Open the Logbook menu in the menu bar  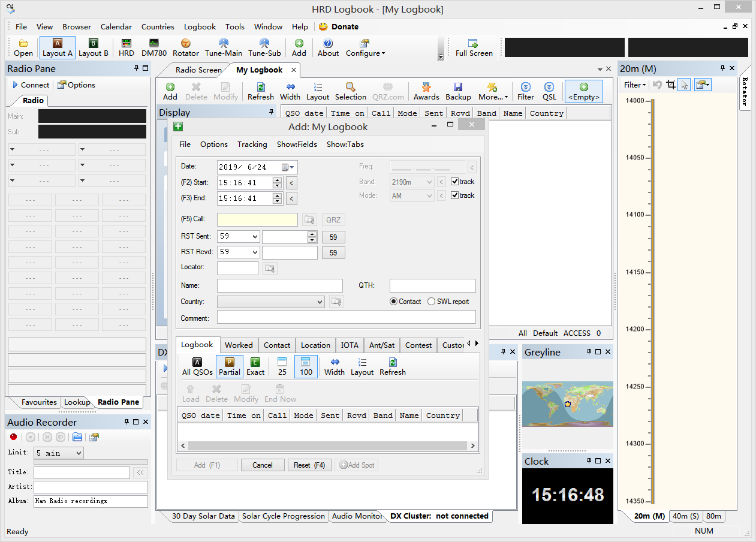coord(200,27)
